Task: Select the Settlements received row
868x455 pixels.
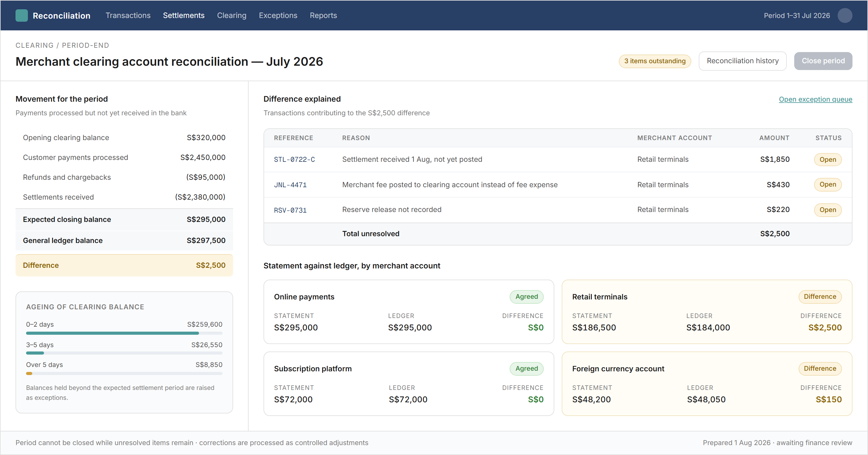Action: click(x=124, y=197)
